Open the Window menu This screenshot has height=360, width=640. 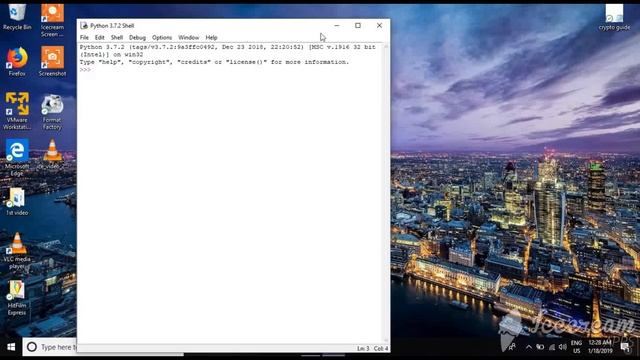click(189, 38)
